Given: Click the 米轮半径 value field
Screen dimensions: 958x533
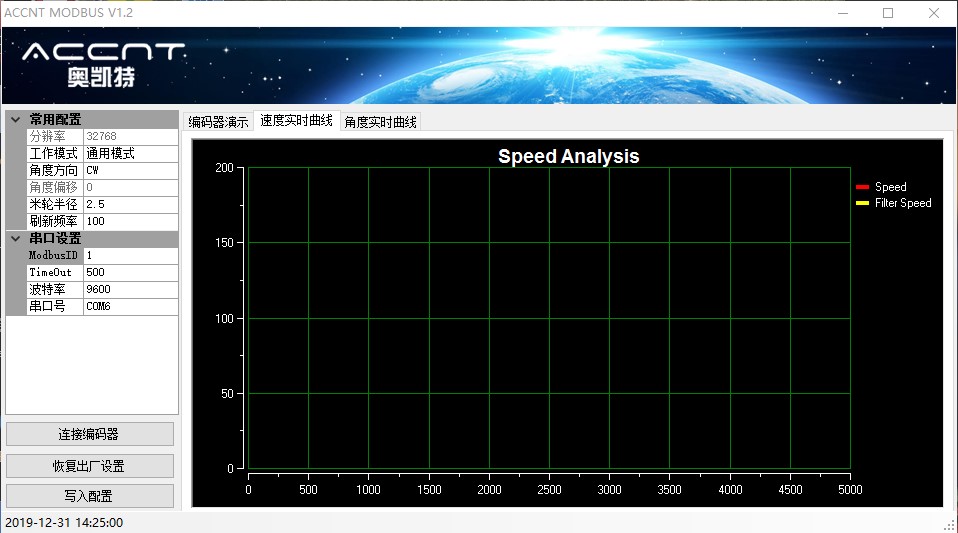Looking at the screenshot, I should pos(130,204).
